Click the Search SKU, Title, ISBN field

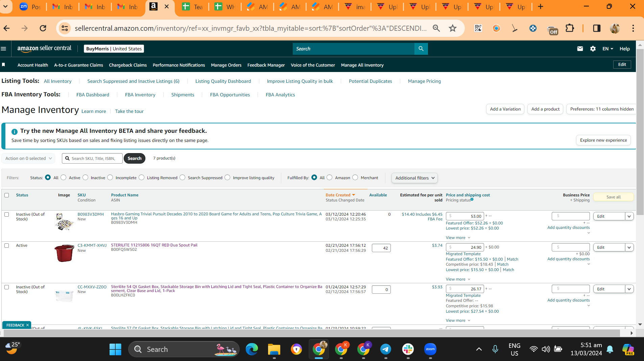[x=92, y=158]
